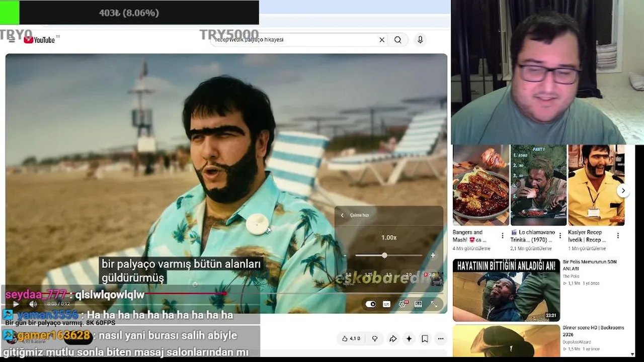Open the Lo chiamavano Trinità Shorts thumbnail

pos(539,185)
